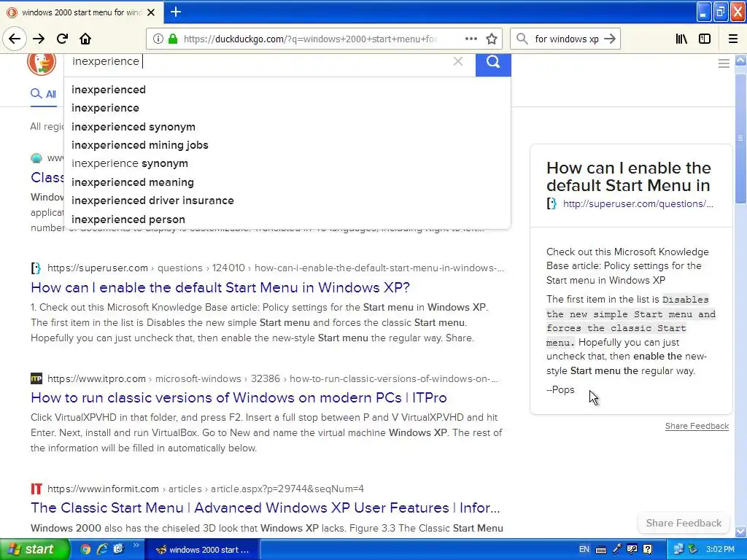Click the '--Pops' author attribution text
Viewport: 747px width, 560px height.
(560, 389)
